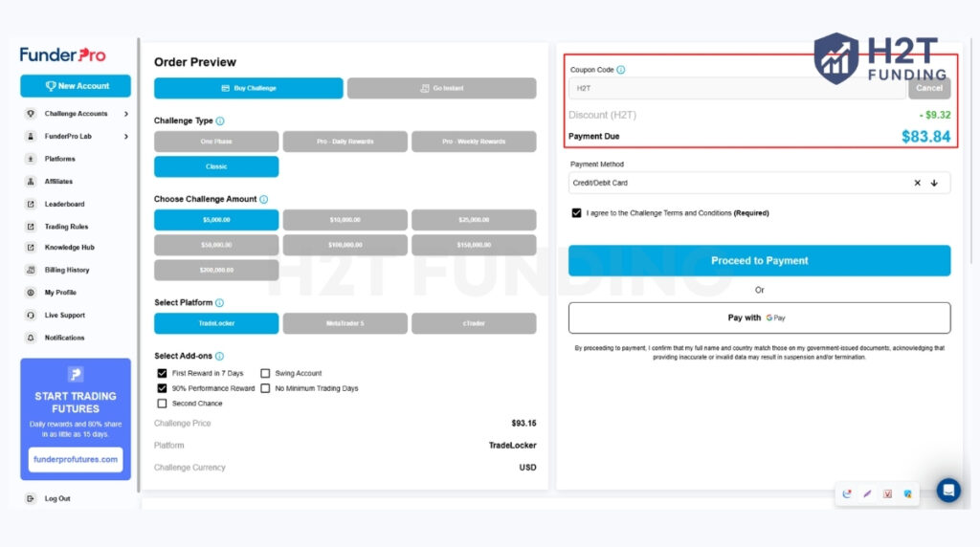
Task: Open Affiliates in the sidebar
Action: (58, 181)
